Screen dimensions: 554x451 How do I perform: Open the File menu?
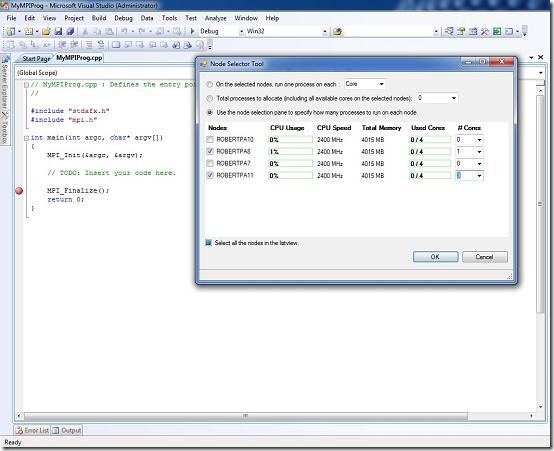point(11,18)
